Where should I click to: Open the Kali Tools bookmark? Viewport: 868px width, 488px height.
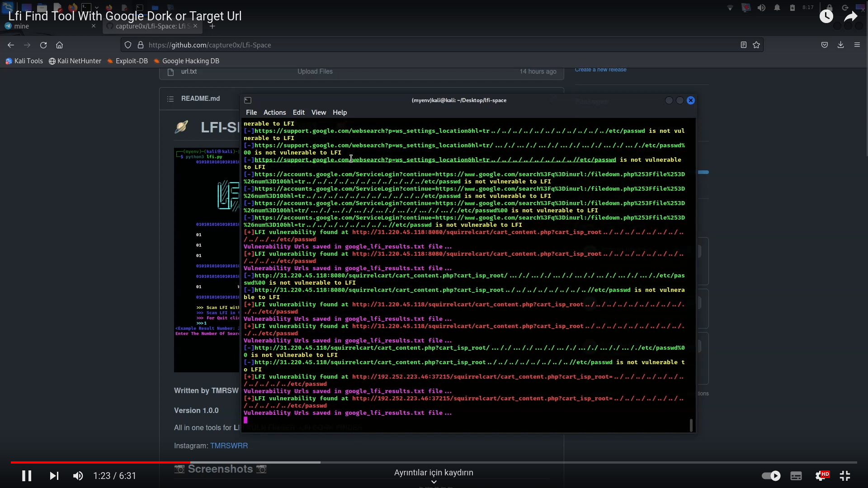24,61
